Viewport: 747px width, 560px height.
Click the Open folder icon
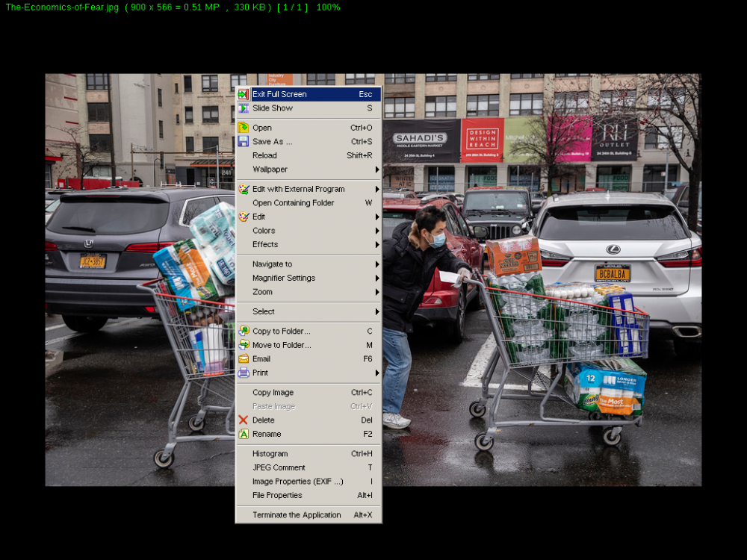(x=244, y=128)
